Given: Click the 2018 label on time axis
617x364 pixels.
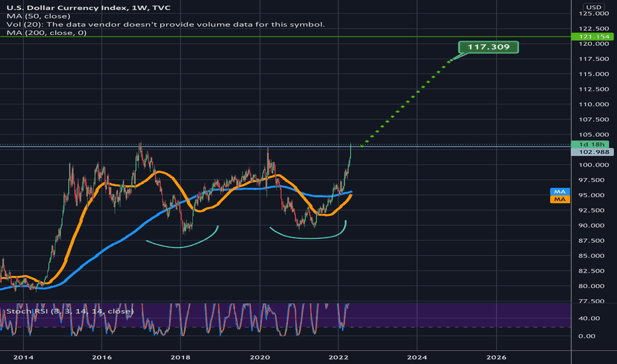Looking at the screenshot, I should (180, 357).
